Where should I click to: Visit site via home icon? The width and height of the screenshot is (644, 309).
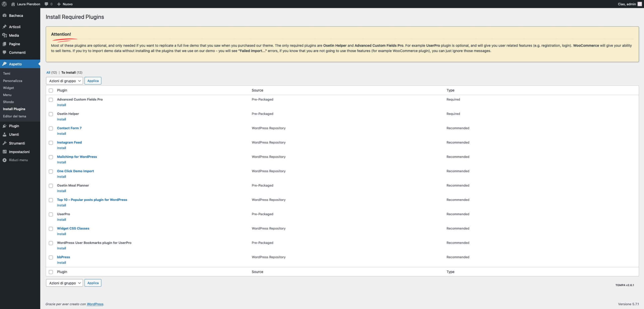click(13, 4)
